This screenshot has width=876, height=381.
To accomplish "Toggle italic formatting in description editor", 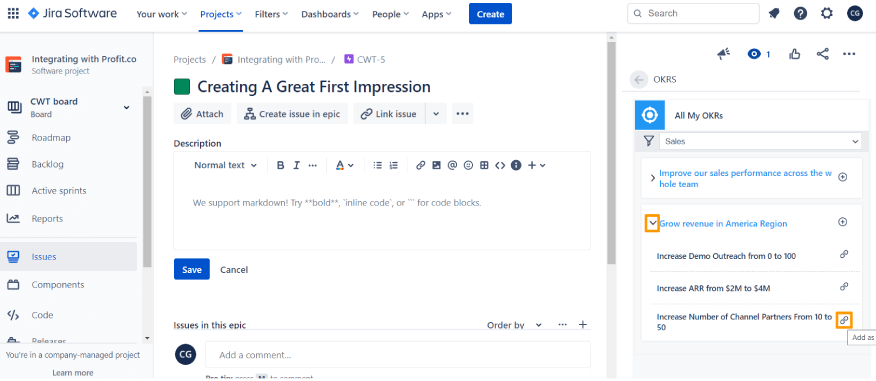I will (x=297, y=165).
